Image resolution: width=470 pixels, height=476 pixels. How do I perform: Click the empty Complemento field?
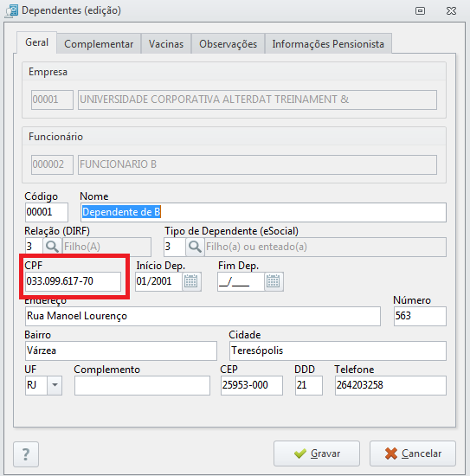tap(142, 385)
